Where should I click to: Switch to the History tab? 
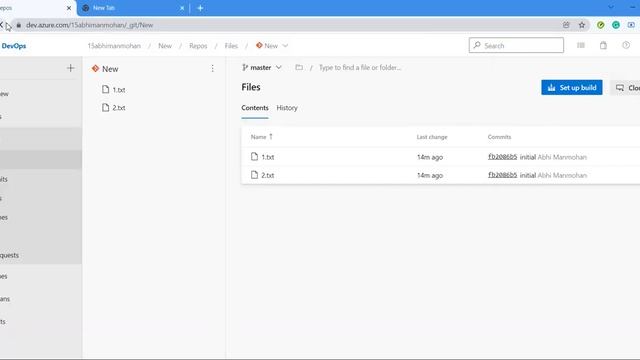pos(287,108)
